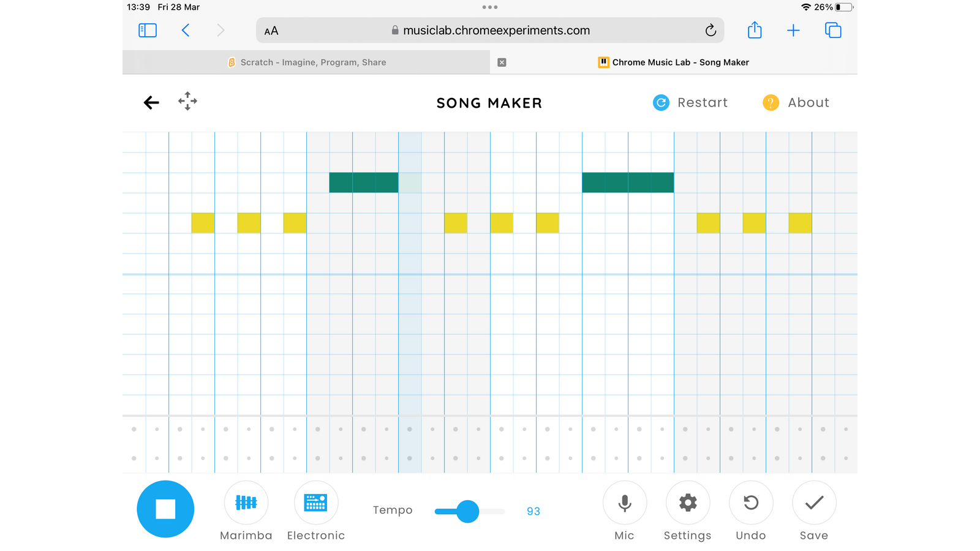980x551 pixels.
Task: Undo the last note change
Action: (x=751, y=503)
